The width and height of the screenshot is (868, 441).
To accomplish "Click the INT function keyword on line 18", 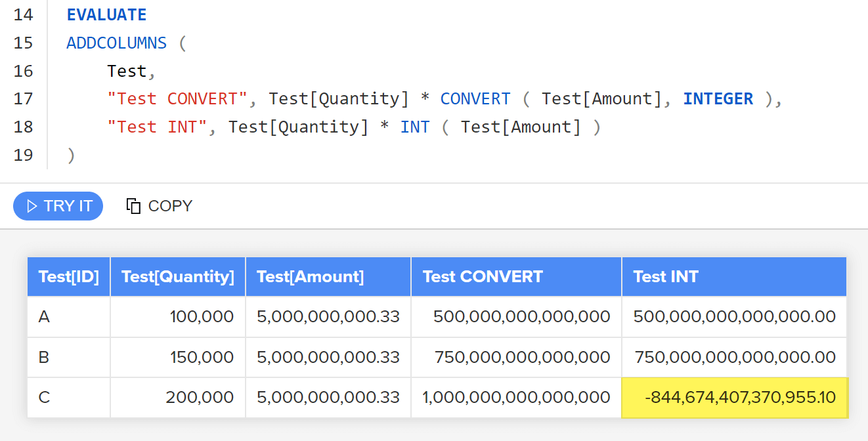I will [x=415, y=126].
